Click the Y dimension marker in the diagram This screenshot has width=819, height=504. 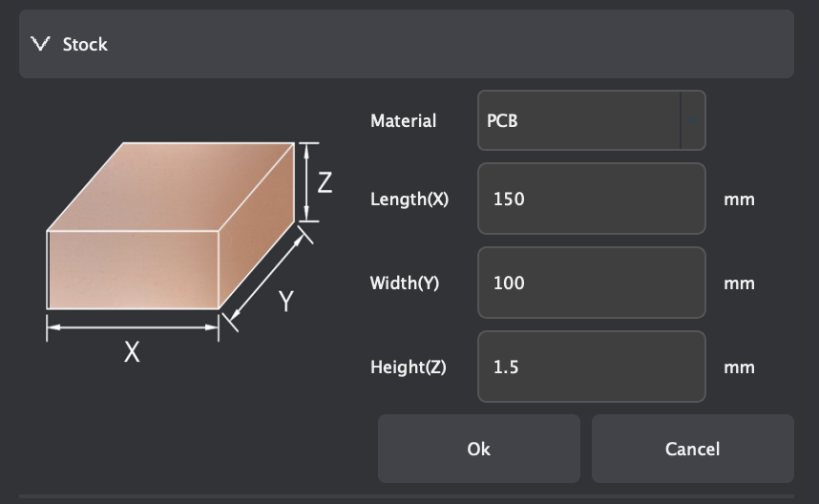285,302
